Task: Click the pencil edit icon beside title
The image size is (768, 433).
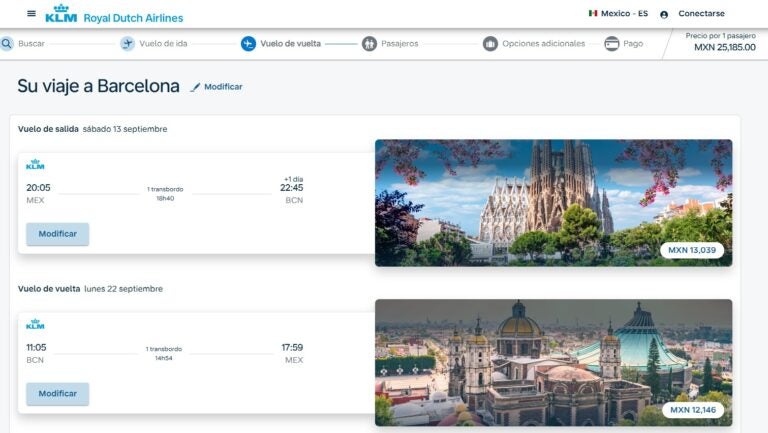Action: (195, 88)
